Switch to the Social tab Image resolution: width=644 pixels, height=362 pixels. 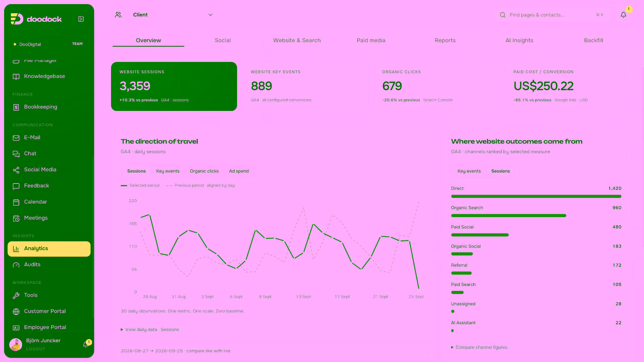pos(223,40)
